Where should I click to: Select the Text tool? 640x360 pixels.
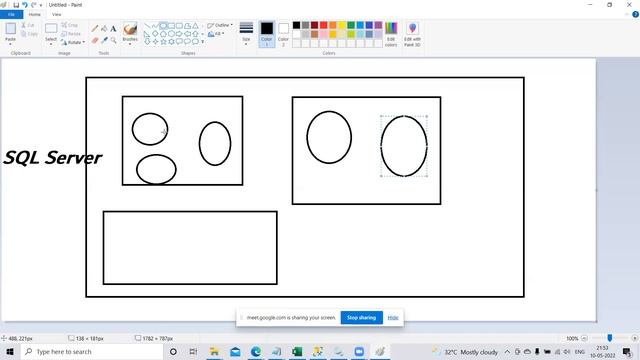click(113, 29)
